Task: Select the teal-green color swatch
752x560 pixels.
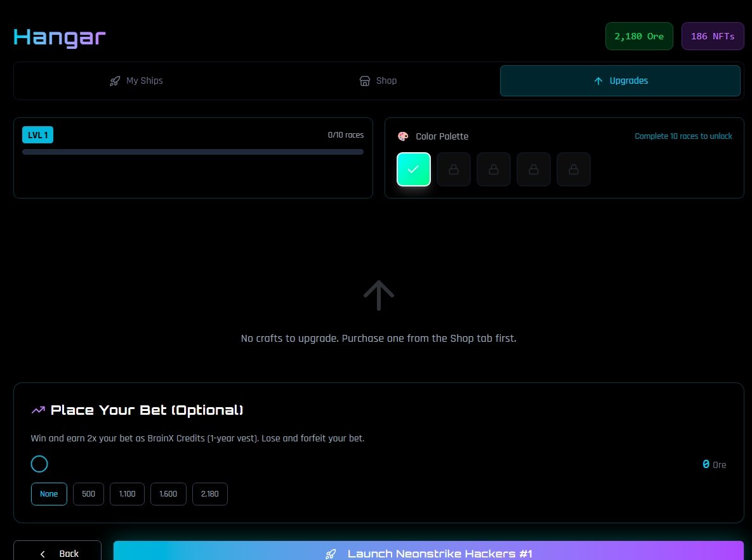Action: (413, 169)
